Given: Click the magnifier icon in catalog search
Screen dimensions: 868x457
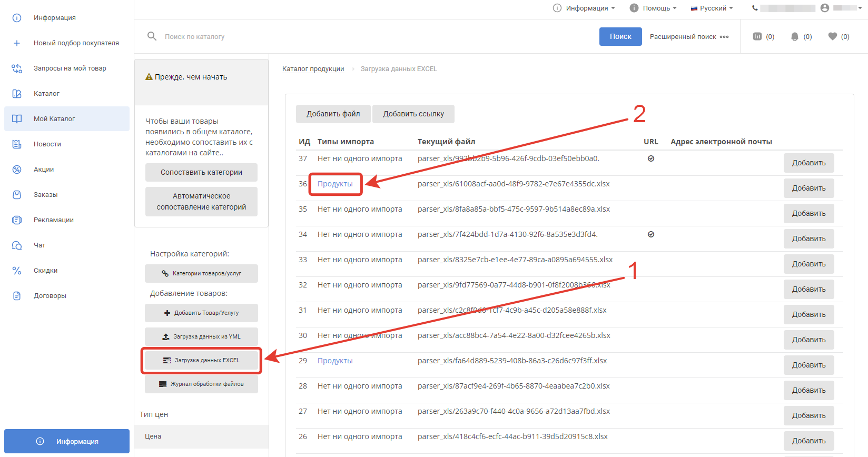Looking at the screenshot, I should (152, 36).
